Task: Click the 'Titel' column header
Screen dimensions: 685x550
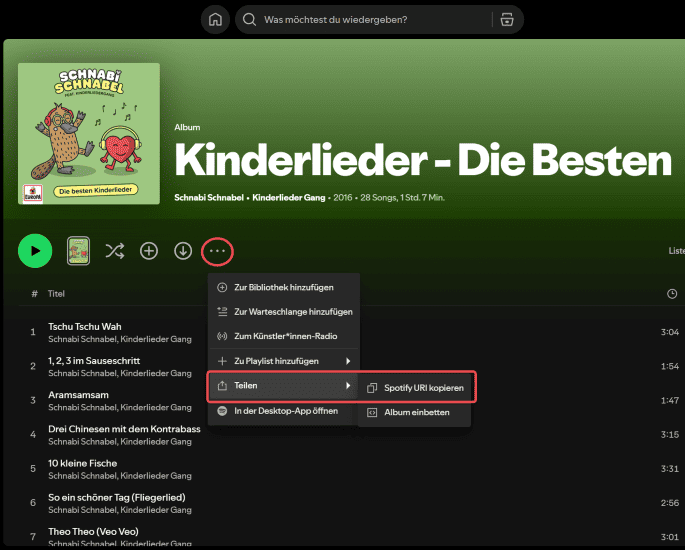Action: click(56, 294)
